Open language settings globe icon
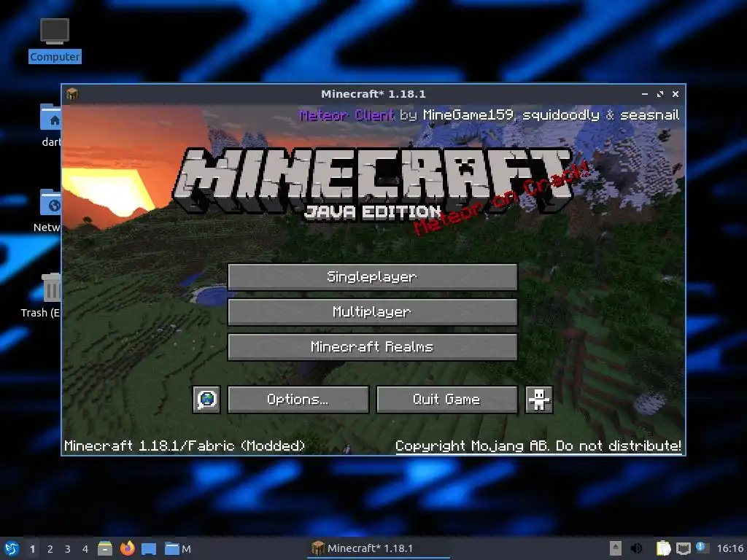Image resolution: width=747 pixels, height=560 pixels. point(206,399)
